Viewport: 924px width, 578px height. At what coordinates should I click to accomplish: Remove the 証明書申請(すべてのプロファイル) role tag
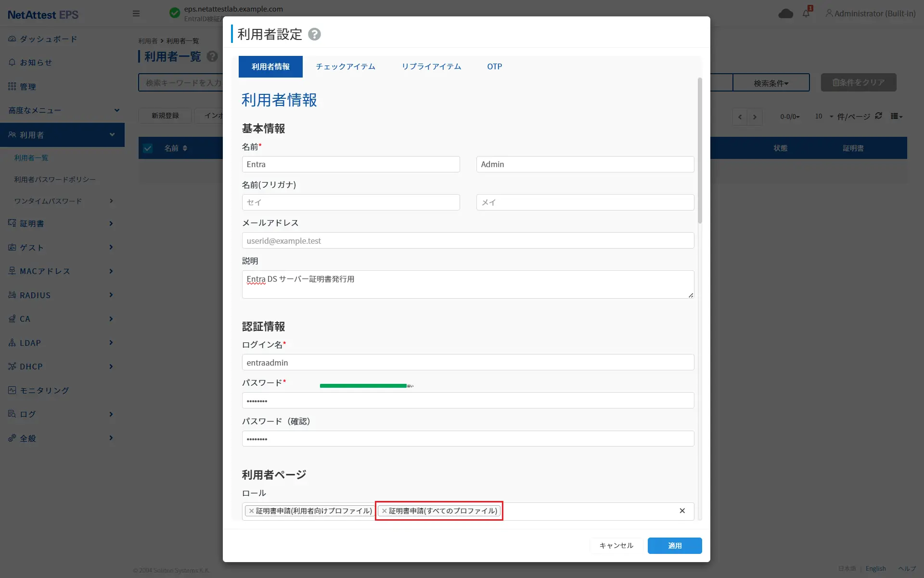(384, 511)
